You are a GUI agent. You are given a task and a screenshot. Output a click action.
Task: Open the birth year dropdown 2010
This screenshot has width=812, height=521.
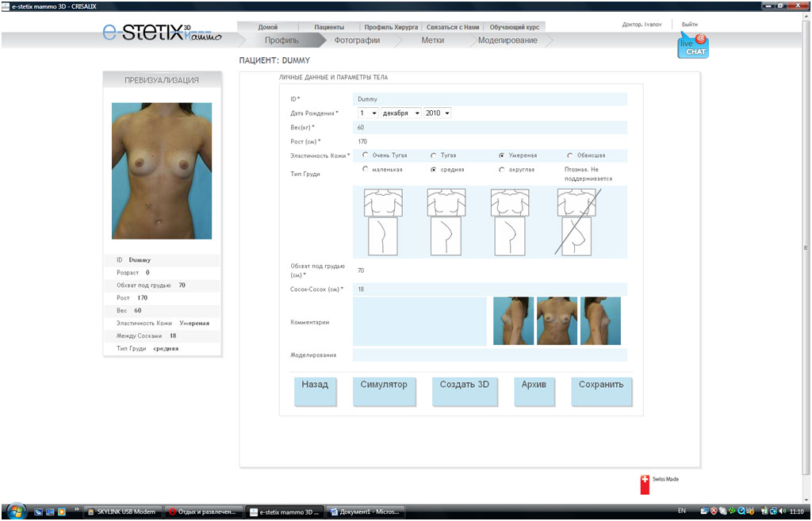[438, 113]
